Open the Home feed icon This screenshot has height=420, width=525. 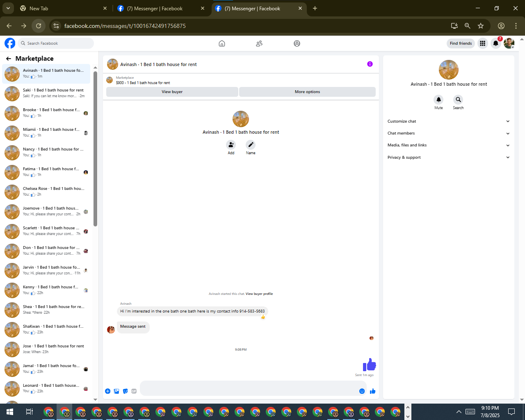pyautogui.click(x=222, y=43)
